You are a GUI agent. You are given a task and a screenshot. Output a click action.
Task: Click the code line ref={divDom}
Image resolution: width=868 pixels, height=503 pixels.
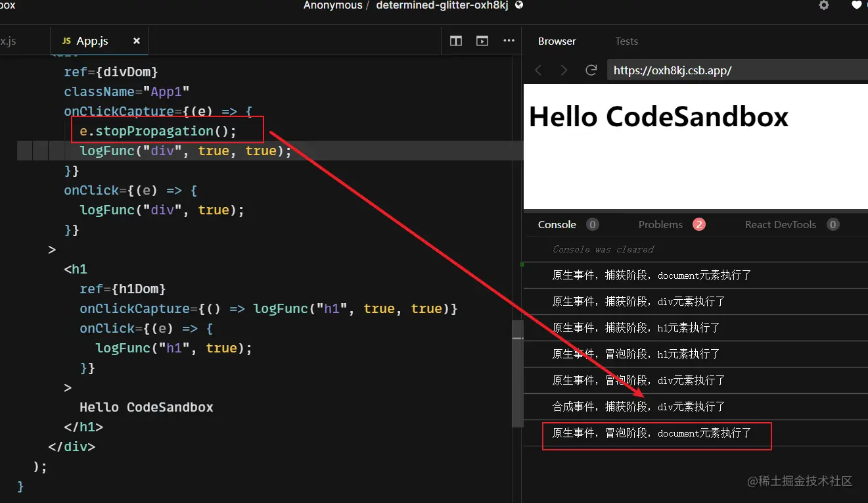[x=111, y=72]
